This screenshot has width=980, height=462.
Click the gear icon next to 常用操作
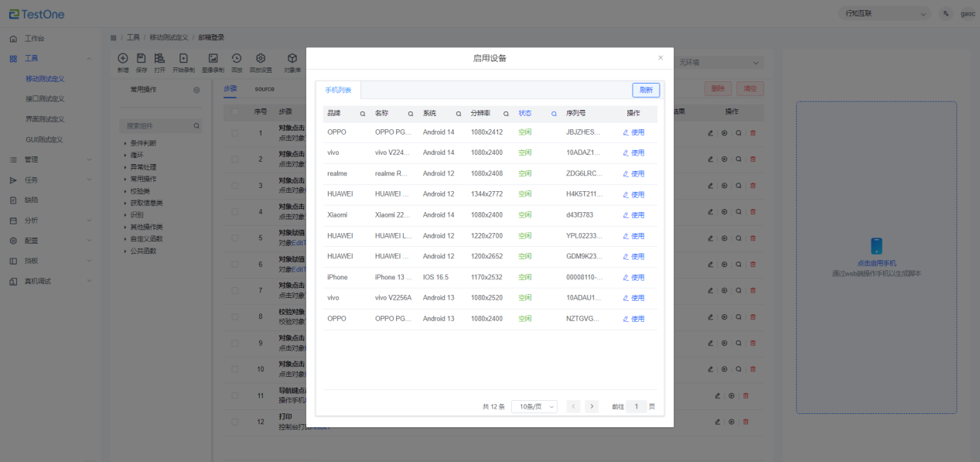point(196,90)
